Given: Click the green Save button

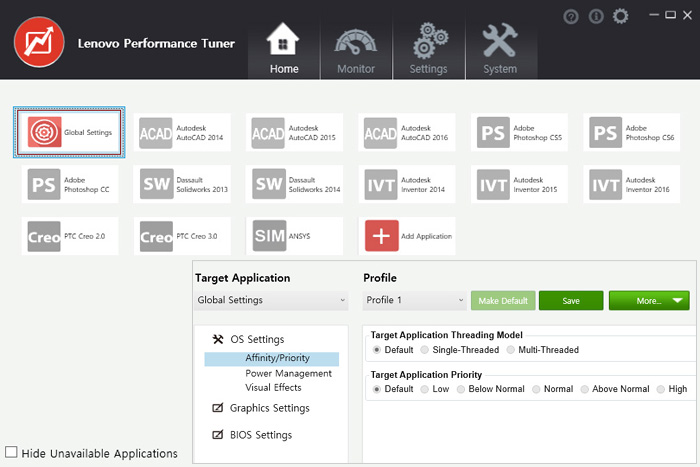Looking at the screenshot, I should point(571,300).
